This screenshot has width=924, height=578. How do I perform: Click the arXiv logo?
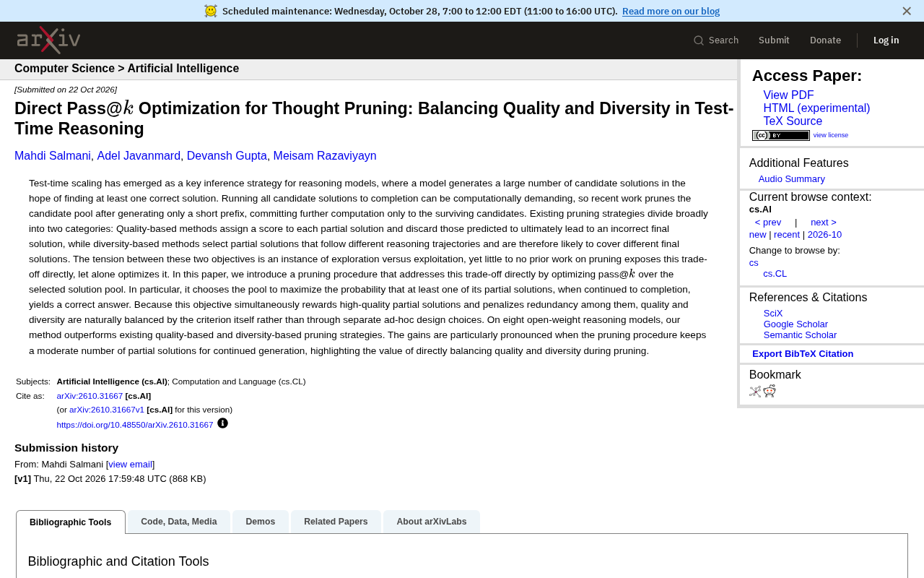(48, 40)
